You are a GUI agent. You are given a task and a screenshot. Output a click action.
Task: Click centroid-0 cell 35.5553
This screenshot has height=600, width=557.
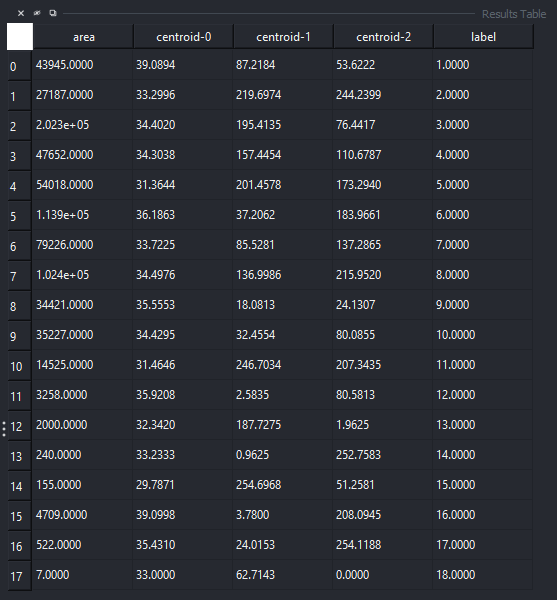point(183,305)
